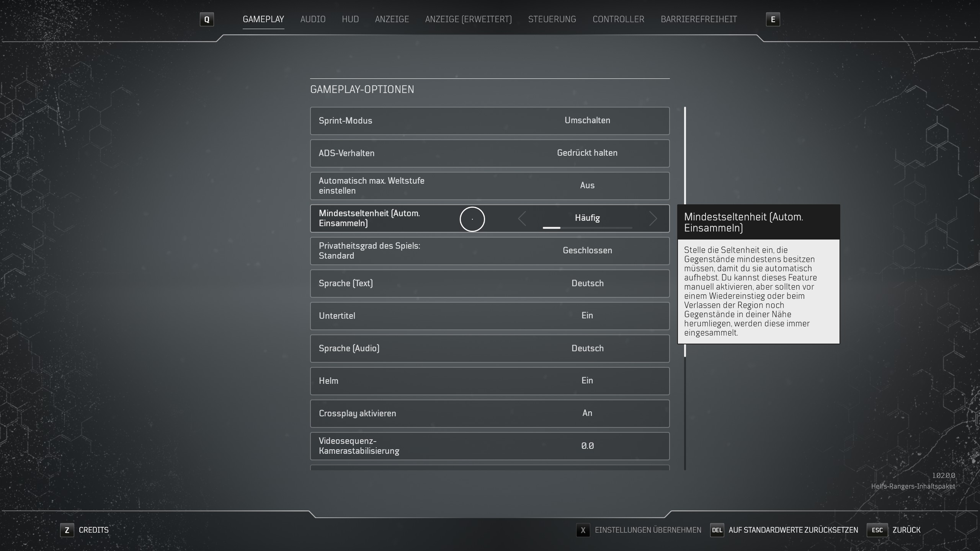The height and width of the screenshot is (551, 980).
Task: Click the ESC key icon beside Zurück
Action: (877, 530)
